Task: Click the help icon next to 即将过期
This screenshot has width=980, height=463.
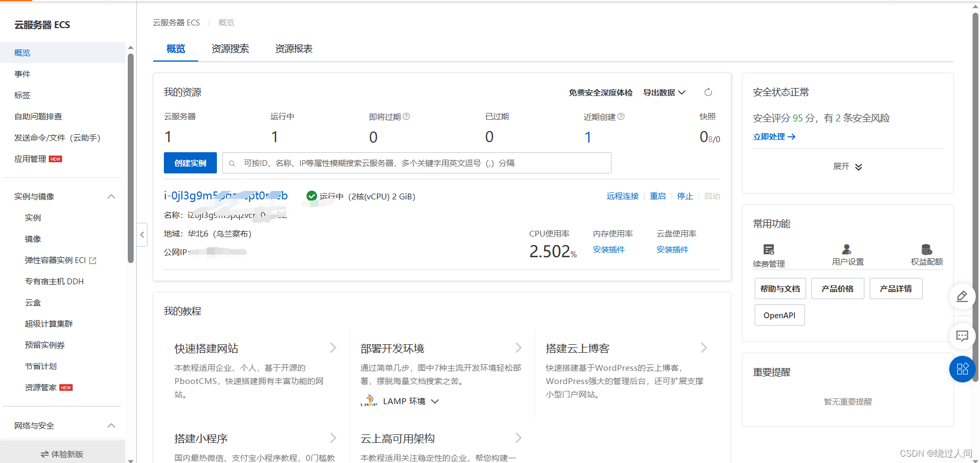Action: 406,117
